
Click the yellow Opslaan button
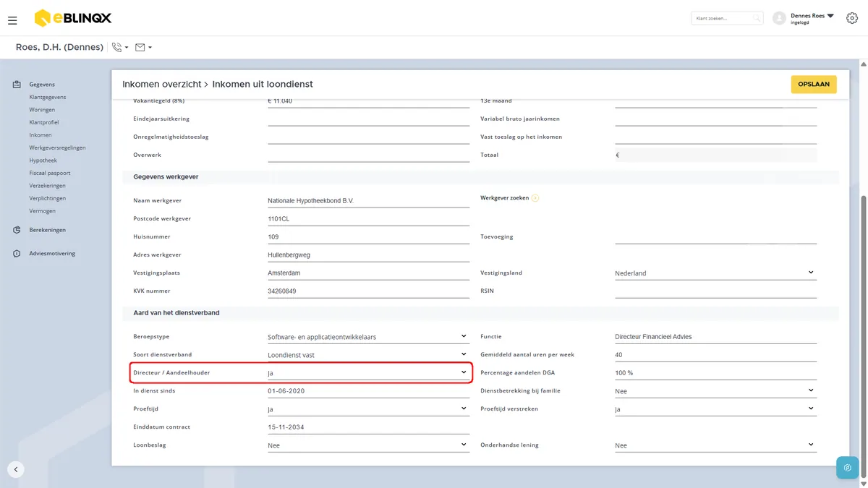[814, 85]
